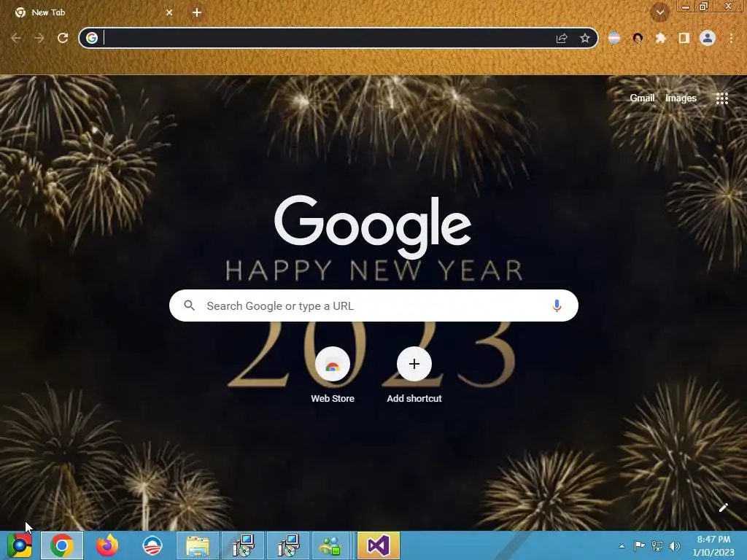Click the magnifier icon in the search box

pyautogui.click(x=189, y=306)
